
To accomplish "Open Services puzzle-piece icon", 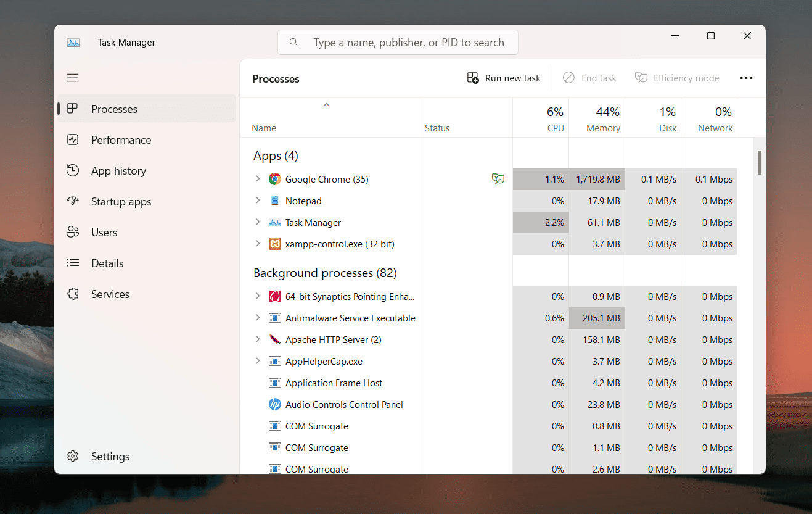I will tap(73, 294).
